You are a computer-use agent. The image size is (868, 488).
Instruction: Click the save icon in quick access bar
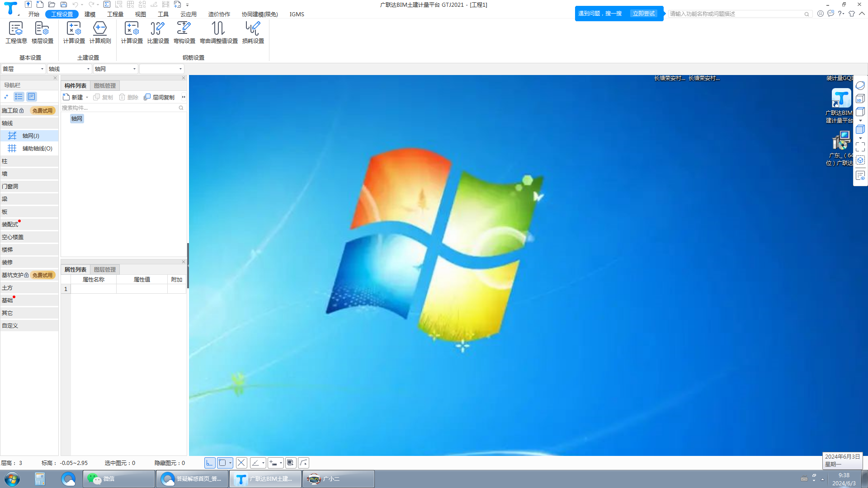[x=64, y=5]
